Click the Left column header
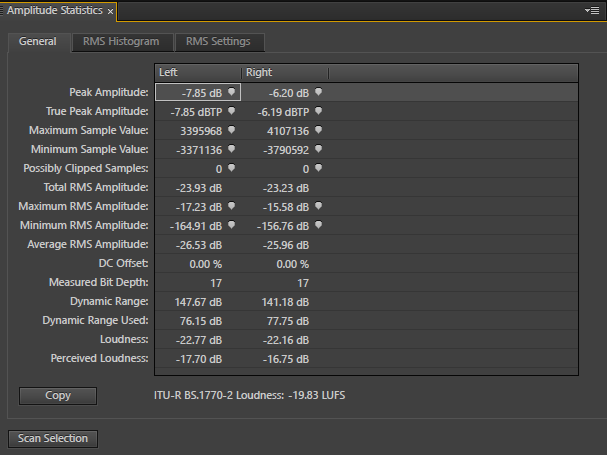The width and height of the screenshot is (607, 455). coord(198,72)
